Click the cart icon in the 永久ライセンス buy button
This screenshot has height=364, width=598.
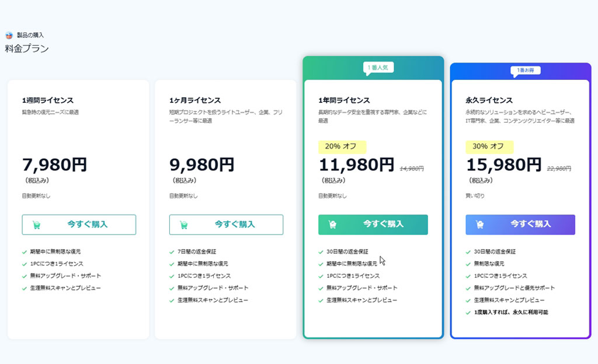480,225
